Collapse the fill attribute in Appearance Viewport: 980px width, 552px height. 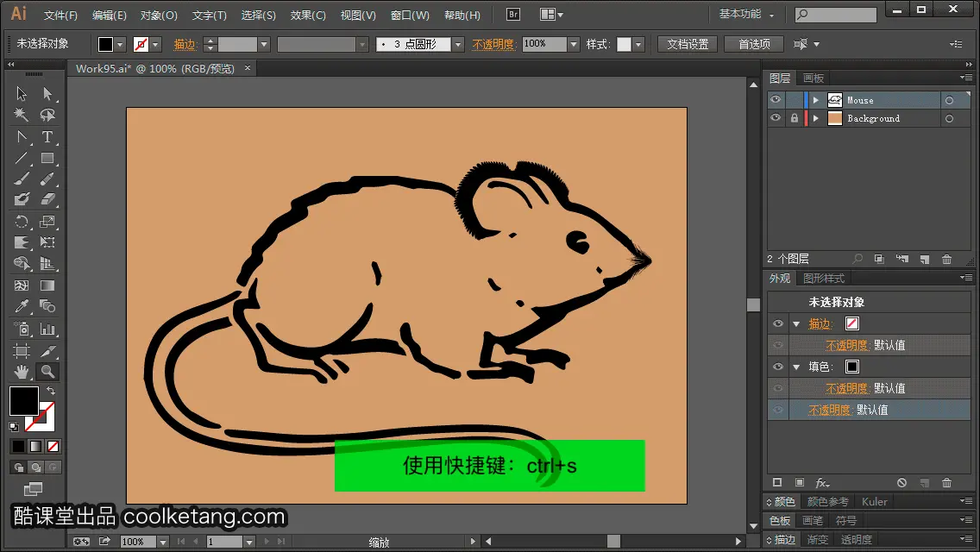[x=796, y=367]
